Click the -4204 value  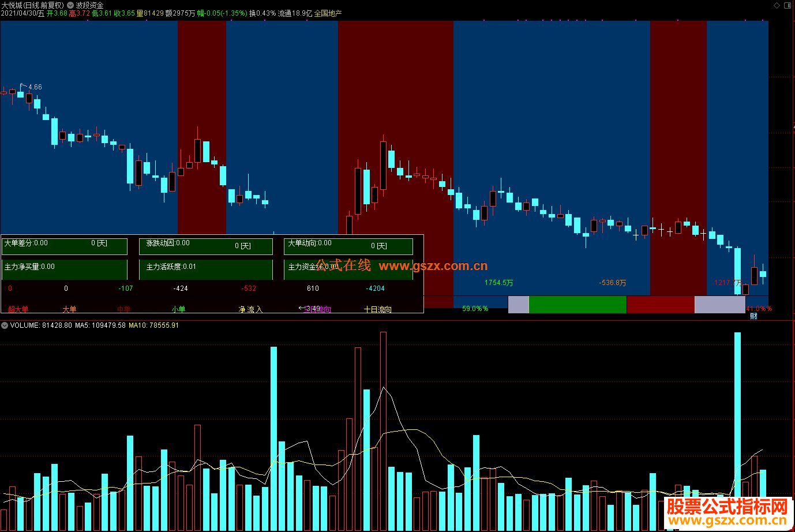click(x=375, y=289)
